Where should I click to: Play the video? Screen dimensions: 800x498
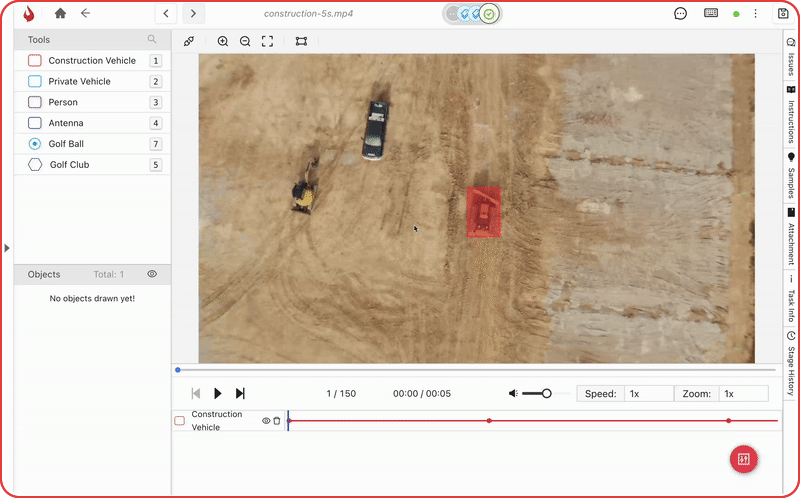coord(218,394)
